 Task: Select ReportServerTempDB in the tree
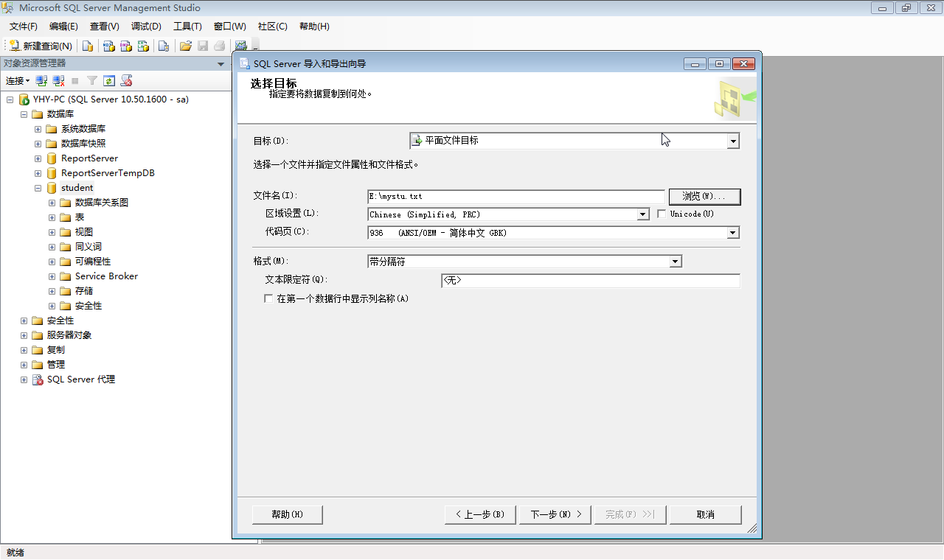(108, 173)
